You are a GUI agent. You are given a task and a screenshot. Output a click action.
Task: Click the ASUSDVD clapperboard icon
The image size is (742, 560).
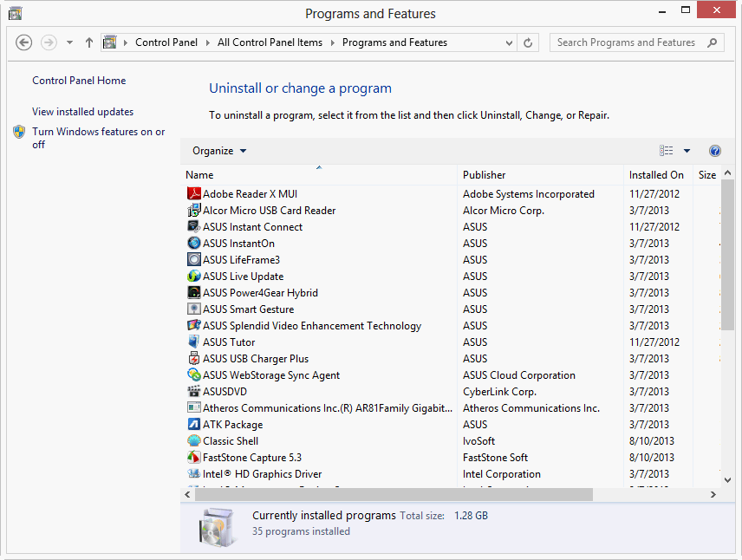[x=194, y=392]
